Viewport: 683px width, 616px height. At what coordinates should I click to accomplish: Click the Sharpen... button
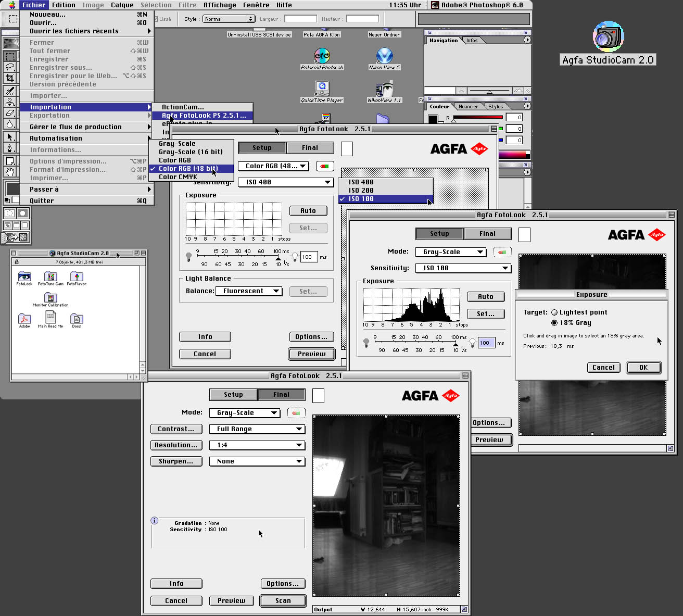(x=176, y=461)
